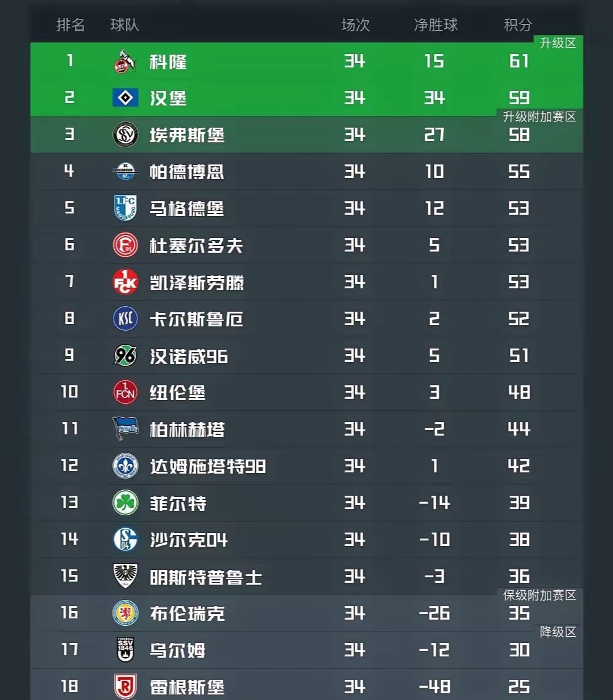Click the 沙尔克04 blue badge

[125, 540]
